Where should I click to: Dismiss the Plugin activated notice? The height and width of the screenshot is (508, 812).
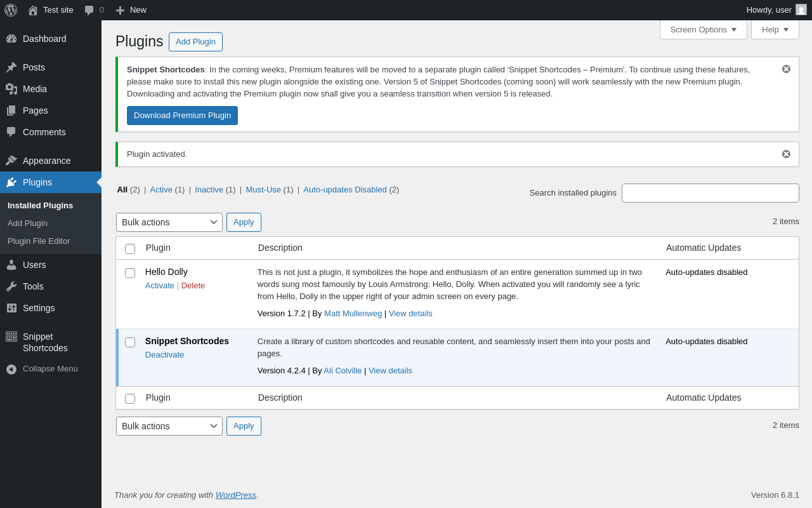click(786, 154)
